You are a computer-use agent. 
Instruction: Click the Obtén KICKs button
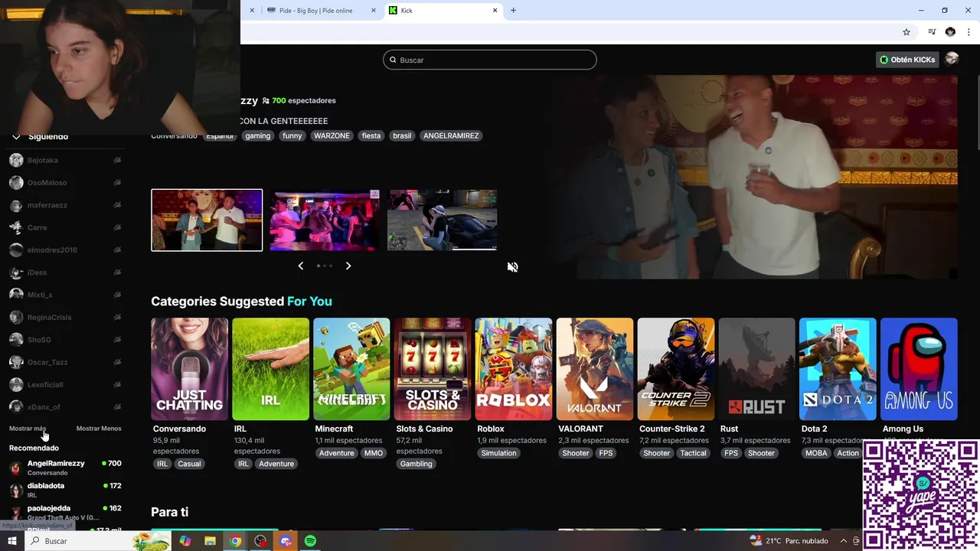coord(907,60)
